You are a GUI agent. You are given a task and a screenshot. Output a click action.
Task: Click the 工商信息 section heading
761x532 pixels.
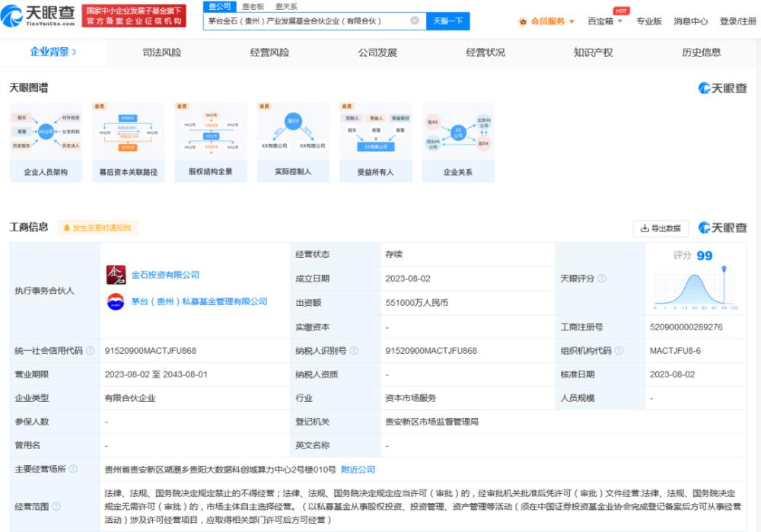[29, 227]
